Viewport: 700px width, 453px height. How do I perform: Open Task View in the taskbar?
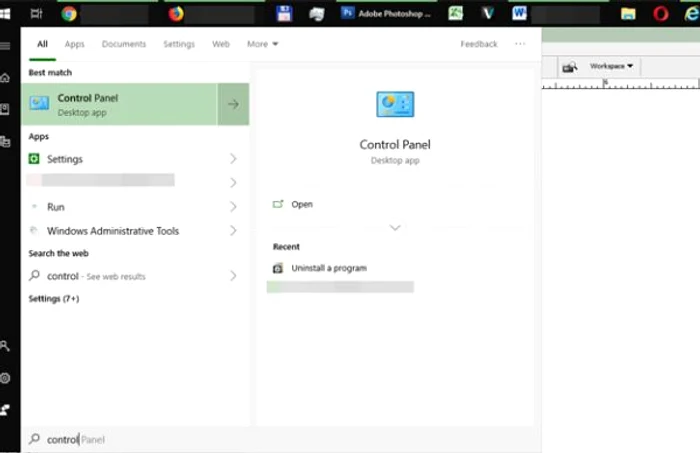tap(37, 14)
